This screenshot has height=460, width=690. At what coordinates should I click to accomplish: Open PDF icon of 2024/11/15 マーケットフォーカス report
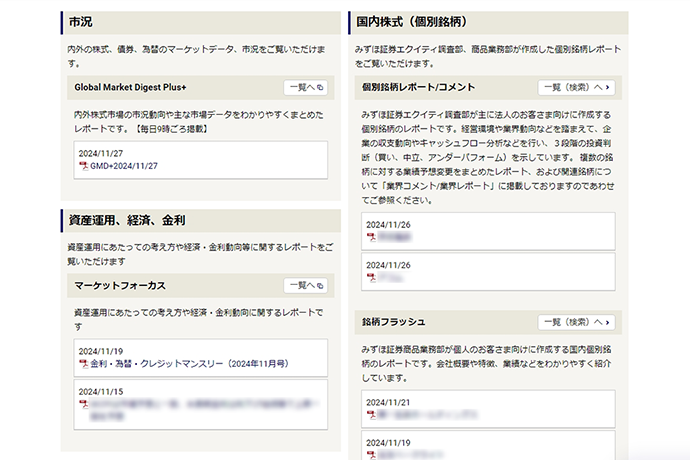(84, 405)
